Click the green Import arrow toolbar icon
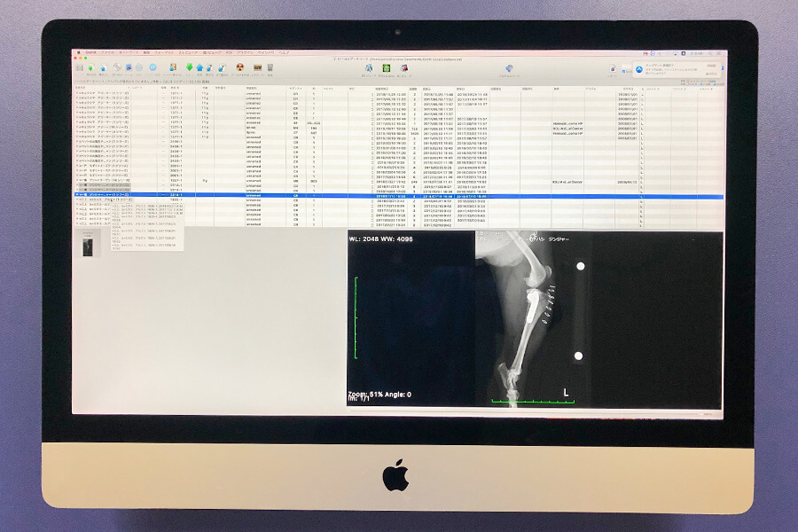The height and width of the screenshot is (532, 798). pos(189,67)
